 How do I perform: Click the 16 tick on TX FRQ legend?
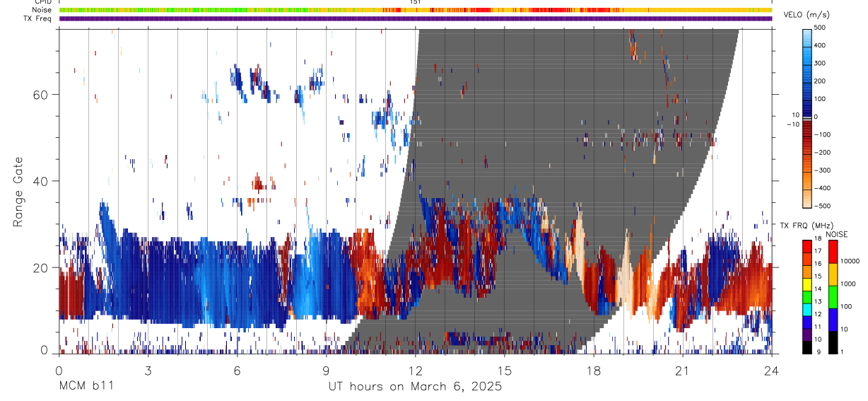click(818, 265)
